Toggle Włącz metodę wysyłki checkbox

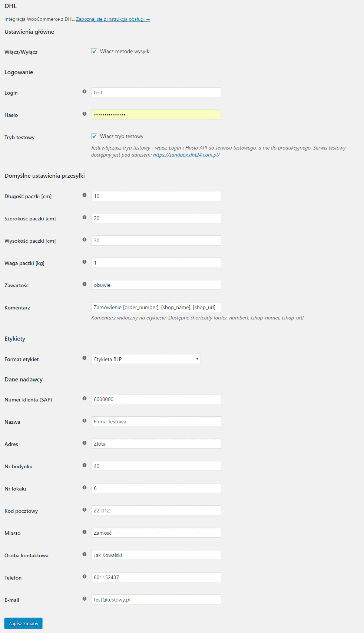coord(94,52)
